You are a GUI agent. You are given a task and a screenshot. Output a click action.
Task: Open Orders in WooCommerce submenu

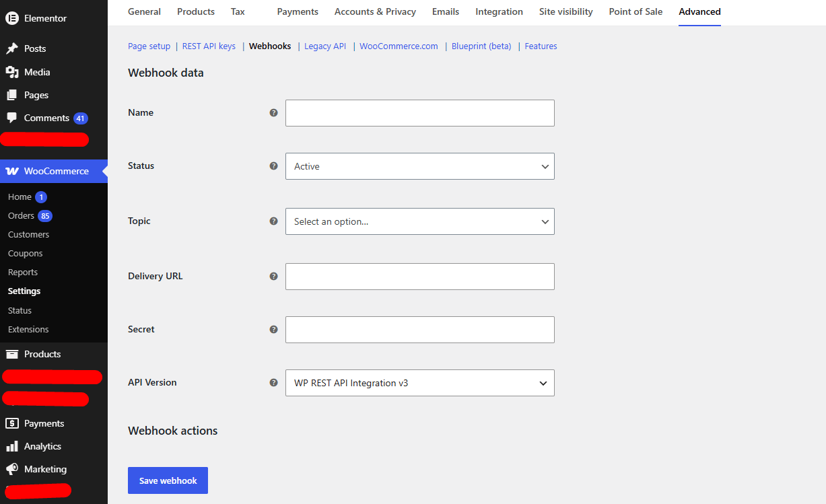pyautogui.click(x=21, y=216)
